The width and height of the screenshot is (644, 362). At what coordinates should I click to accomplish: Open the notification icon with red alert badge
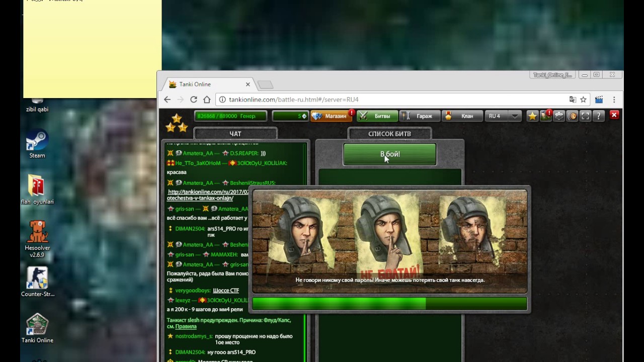(x=546, y=116)
